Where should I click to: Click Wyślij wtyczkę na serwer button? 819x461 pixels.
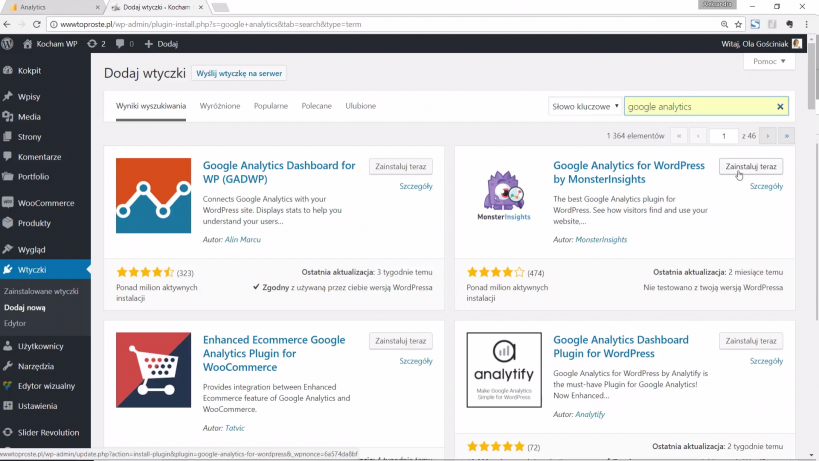pyautogui.click(x=239, y=74)
